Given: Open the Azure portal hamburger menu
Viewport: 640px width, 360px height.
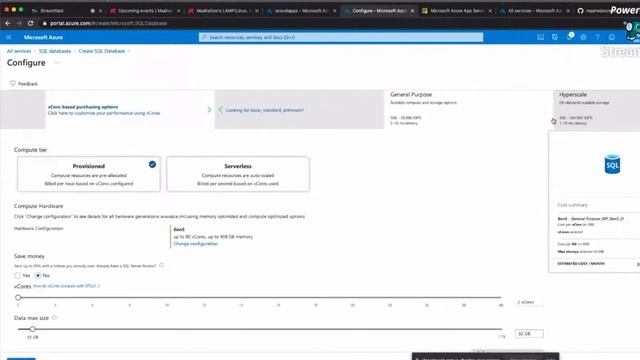Looking at the screenshot, I should pos(9,37).
